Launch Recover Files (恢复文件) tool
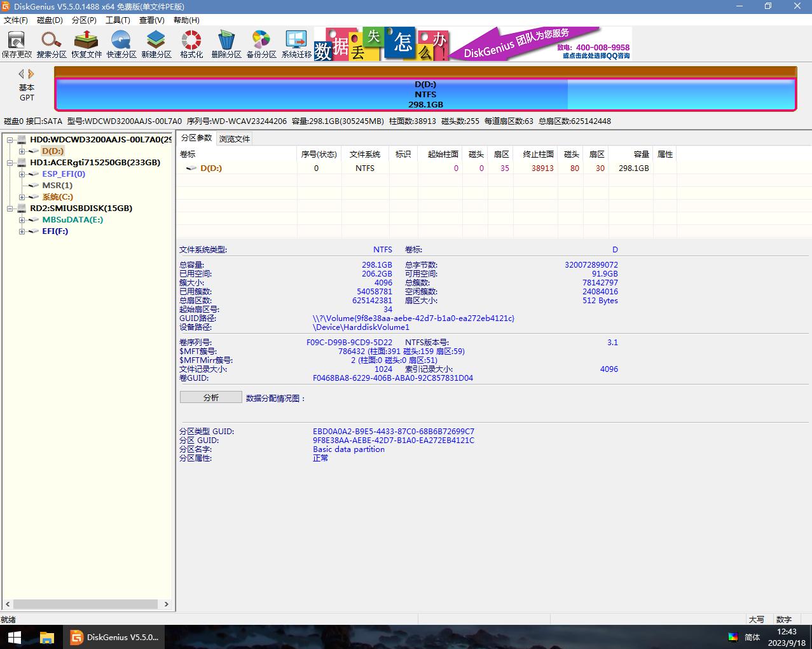The image size is (812, 649). point(86,44)
